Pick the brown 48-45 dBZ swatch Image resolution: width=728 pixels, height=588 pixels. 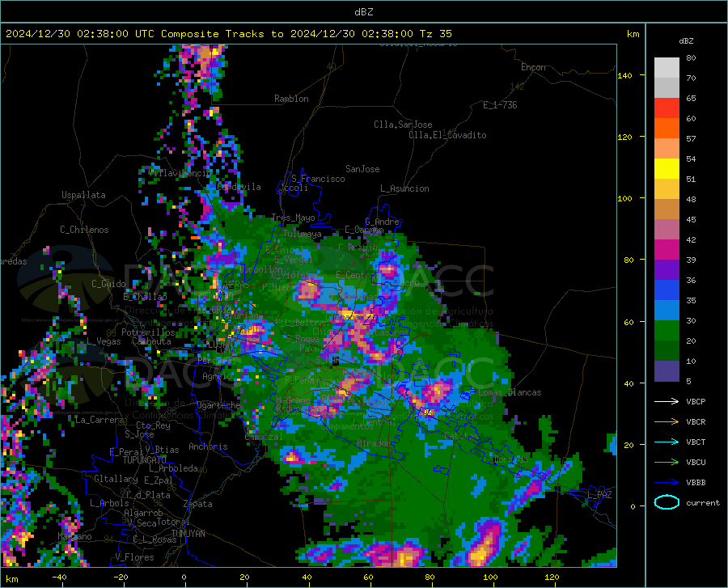[x=667, y=209]
